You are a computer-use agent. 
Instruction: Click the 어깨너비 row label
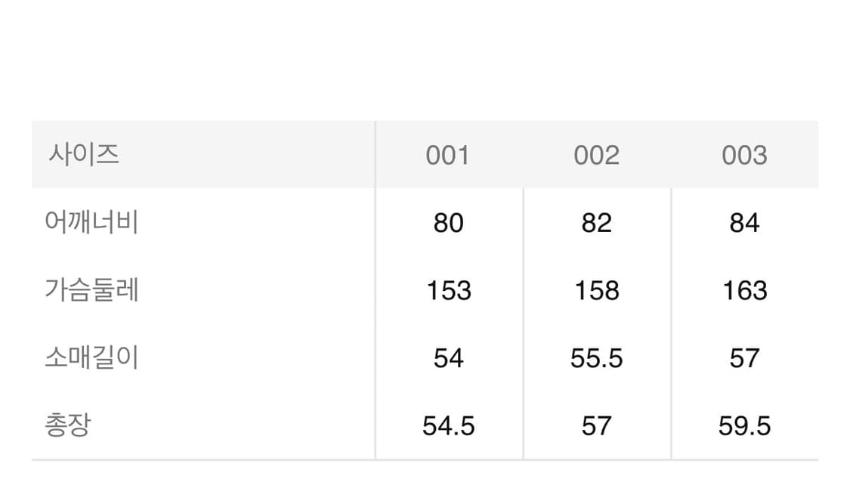pyautogui.click(x=91, y=223)
